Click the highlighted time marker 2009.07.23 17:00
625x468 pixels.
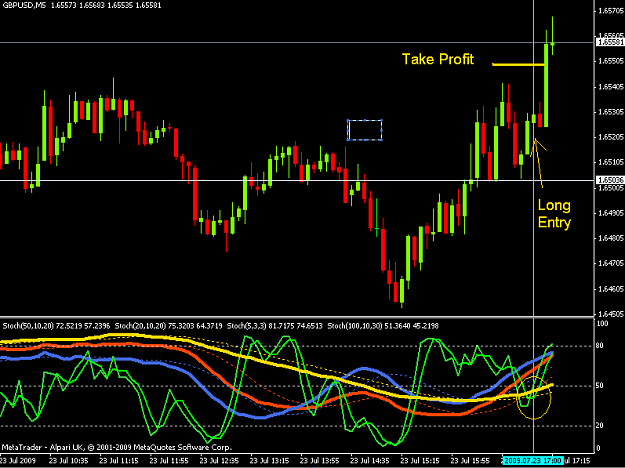(533, 461)
